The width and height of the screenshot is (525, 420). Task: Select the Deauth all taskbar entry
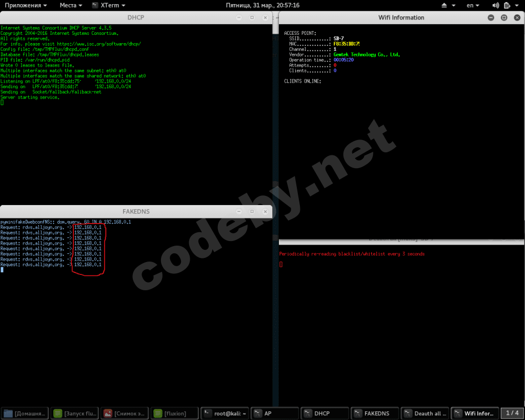[425, 413]
